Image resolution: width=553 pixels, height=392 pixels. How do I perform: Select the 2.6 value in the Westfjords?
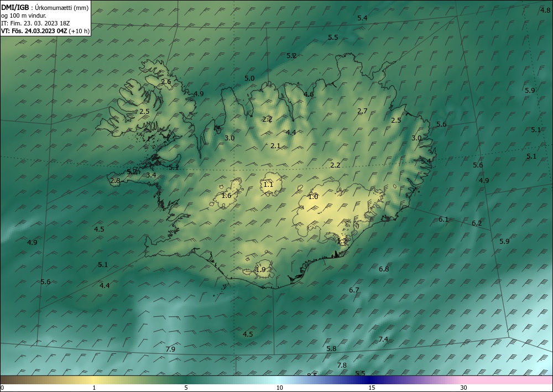tap(166, 81)
